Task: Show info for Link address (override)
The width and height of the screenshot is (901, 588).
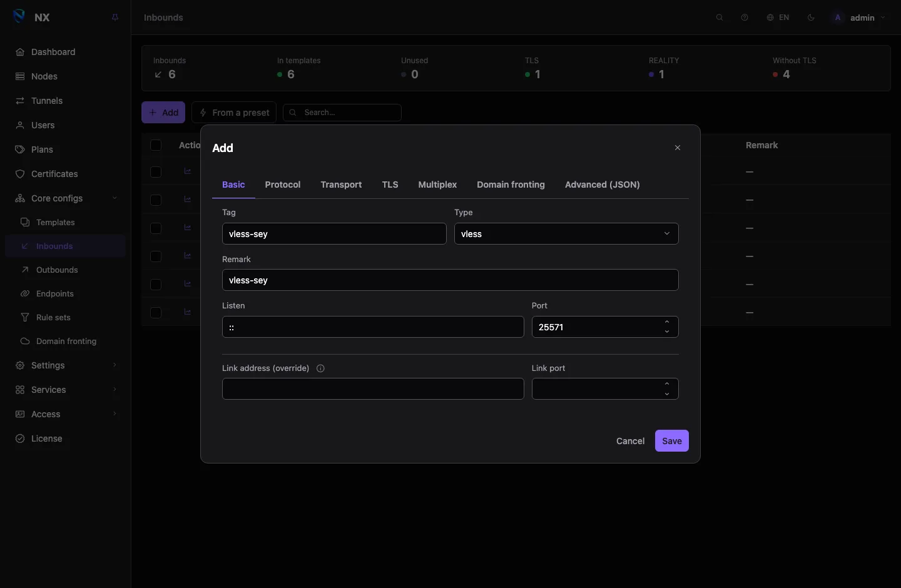Action: tap(320, 368)
